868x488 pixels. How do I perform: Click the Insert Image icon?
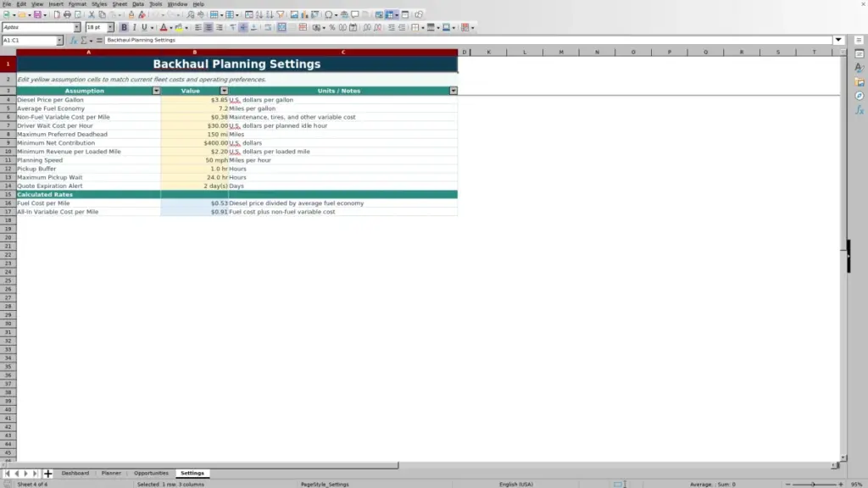(294, 14)
